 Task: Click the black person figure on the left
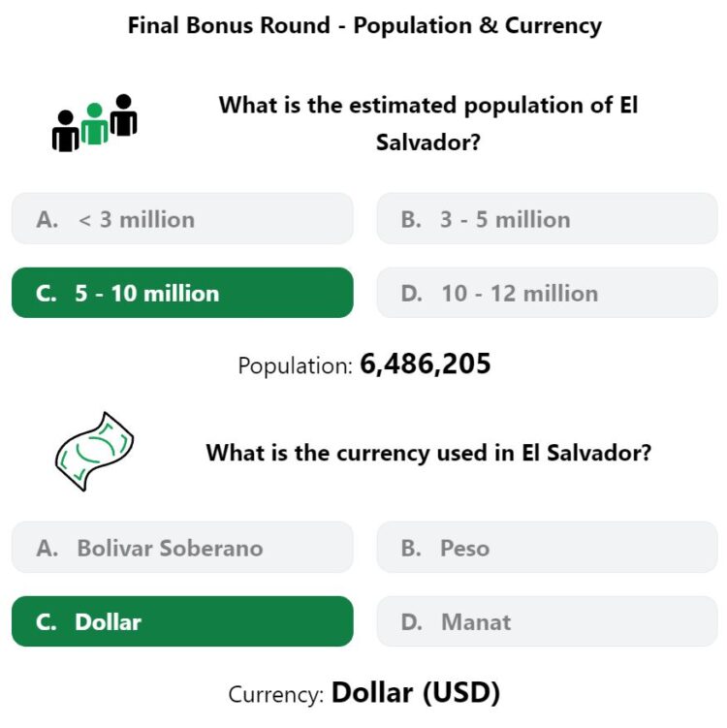pyautogui.click(x=66, y=131)
